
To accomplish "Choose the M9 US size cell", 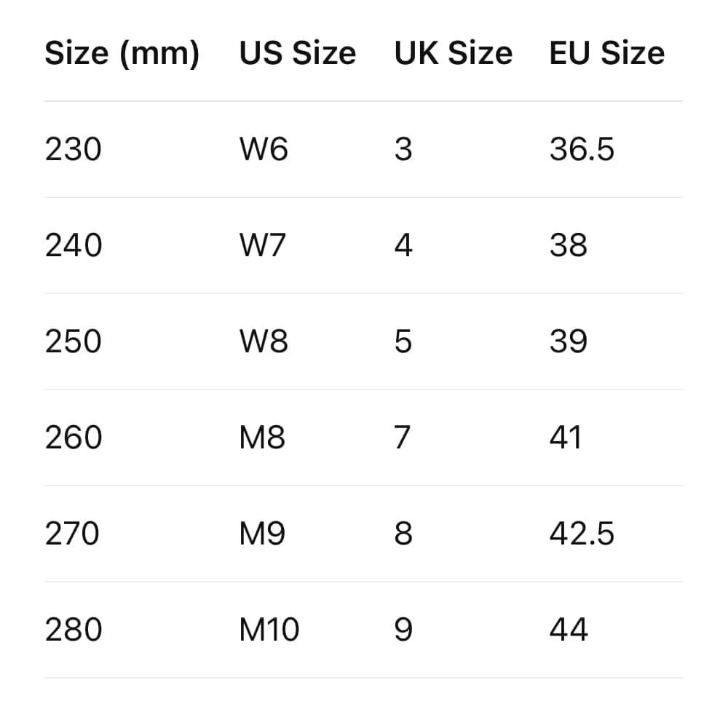I will (x=262, y=534).
